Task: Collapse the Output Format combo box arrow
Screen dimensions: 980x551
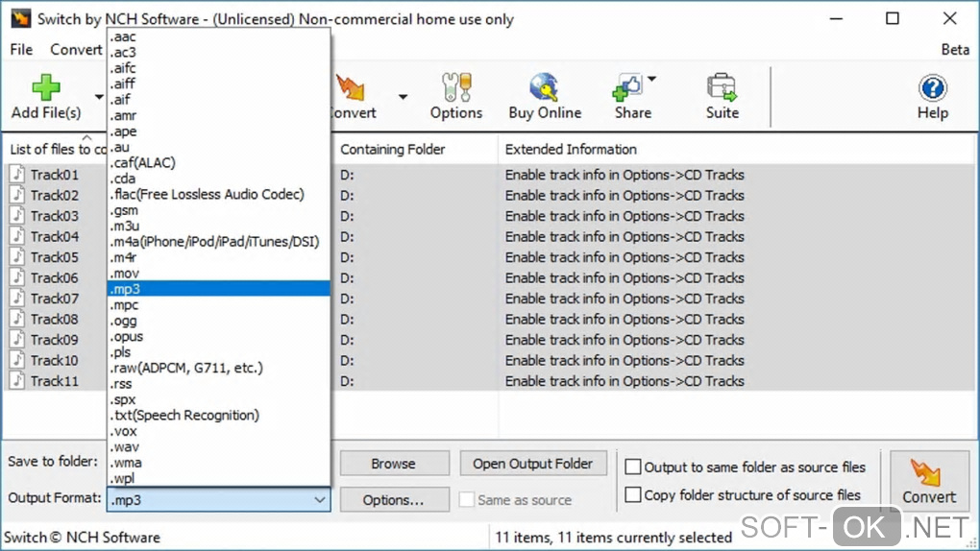Action: [319, 500]
